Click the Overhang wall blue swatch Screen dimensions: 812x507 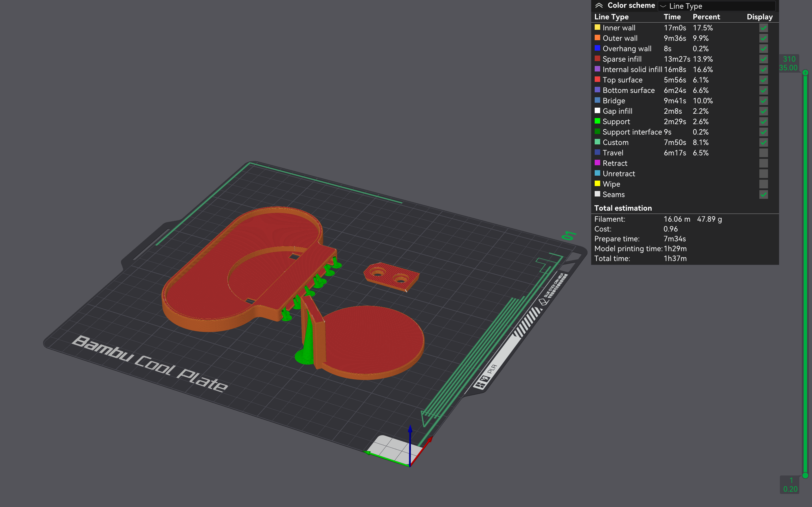597,48
